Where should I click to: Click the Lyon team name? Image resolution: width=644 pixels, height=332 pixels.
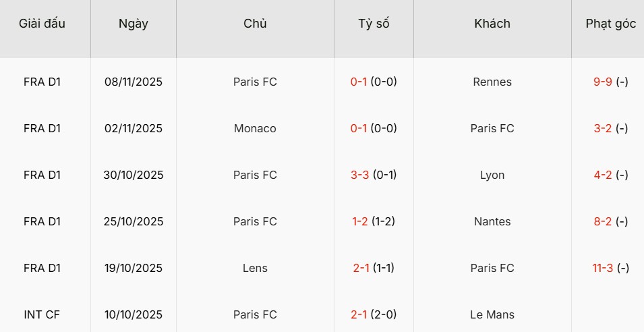tap(492, 175)
